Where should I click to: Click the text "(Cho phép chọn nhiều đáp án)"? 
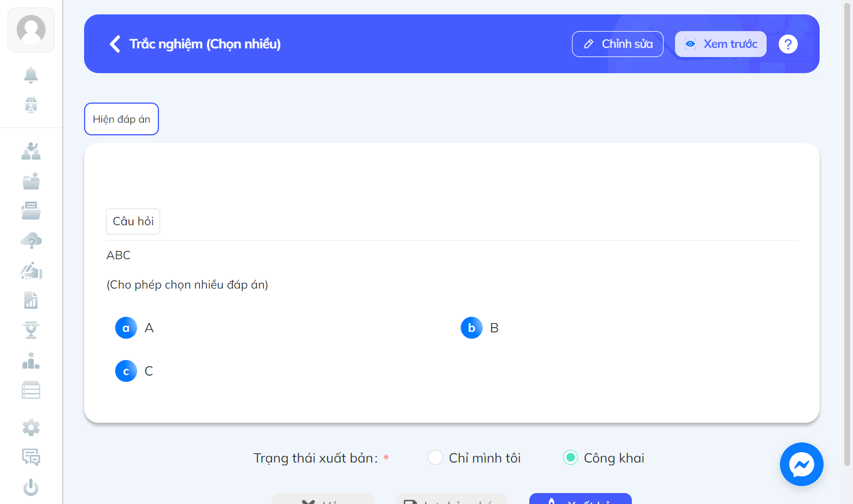187,285
